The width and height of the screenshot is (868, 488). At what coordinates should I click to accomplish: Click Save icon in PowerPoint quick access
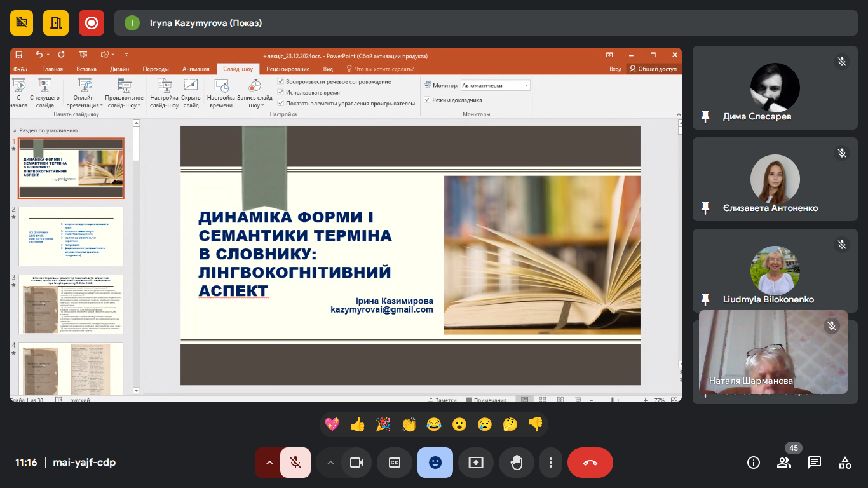pos(19,55)
